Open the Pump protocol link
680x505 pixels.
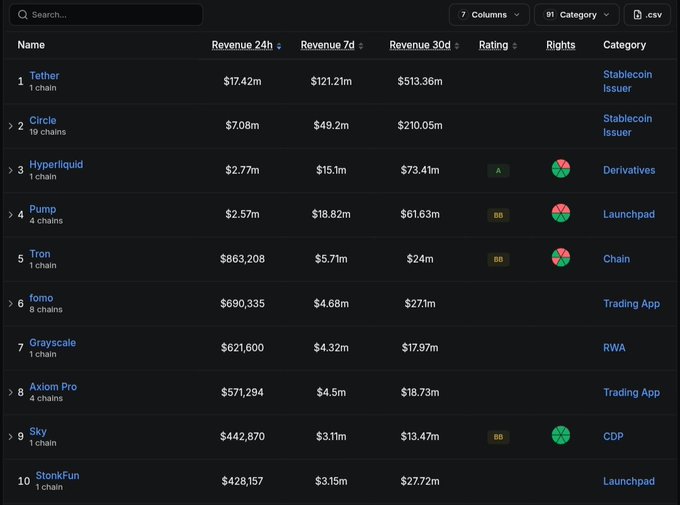pyautogui.click(x=42, y=209)
